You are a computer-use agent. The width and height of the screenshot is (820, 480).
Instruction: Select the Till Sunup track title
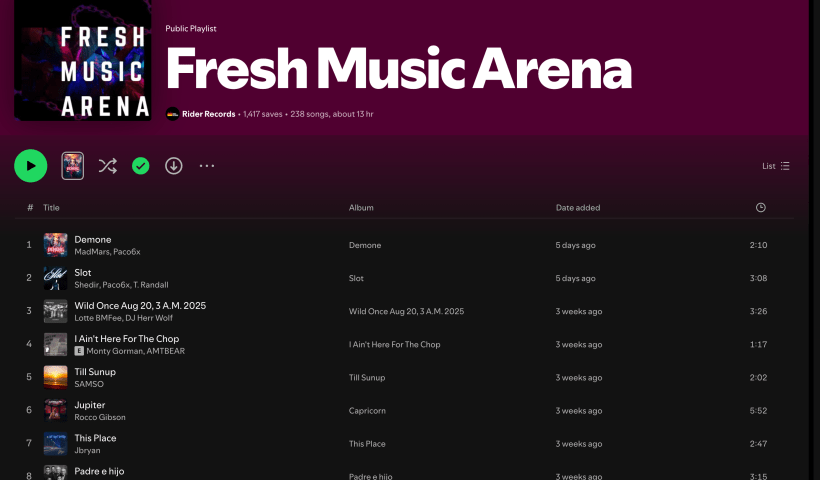point(95,372)
